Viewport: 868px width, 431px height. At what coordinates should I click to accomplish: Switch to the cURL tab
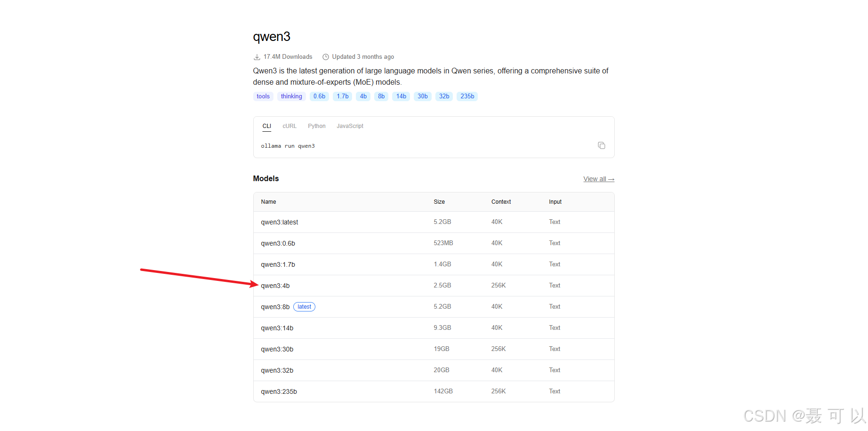(289, 126)
